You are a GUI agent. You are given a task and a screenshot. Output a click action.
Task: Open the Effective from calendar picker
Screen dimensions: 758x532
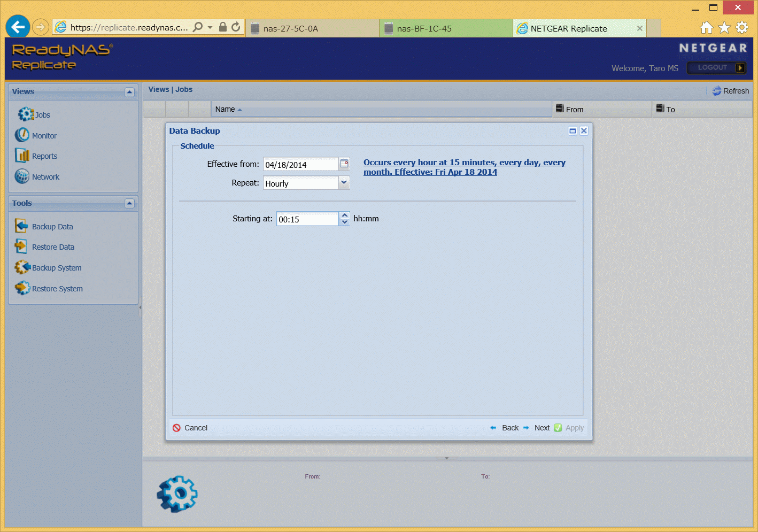tap(344, 164)
